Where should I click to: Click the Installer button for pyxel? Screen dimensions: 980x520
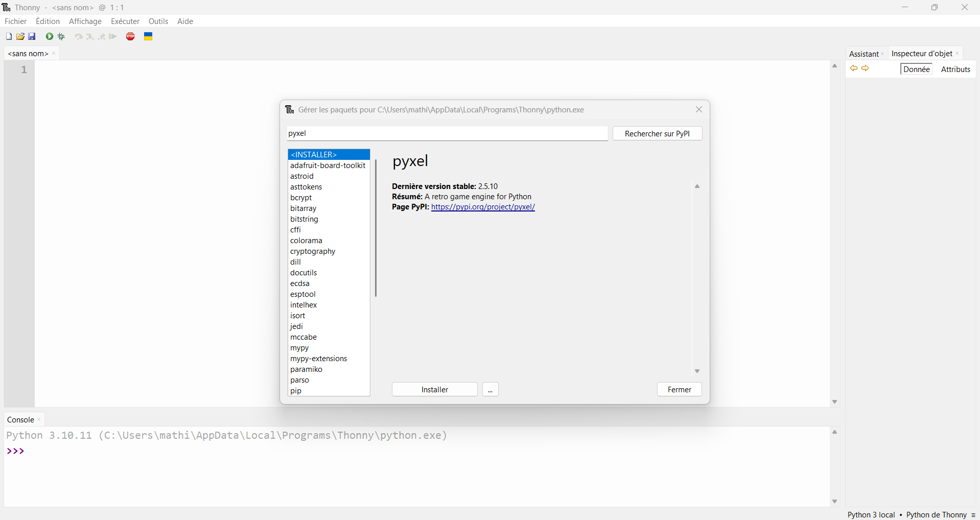coord(434,390)
